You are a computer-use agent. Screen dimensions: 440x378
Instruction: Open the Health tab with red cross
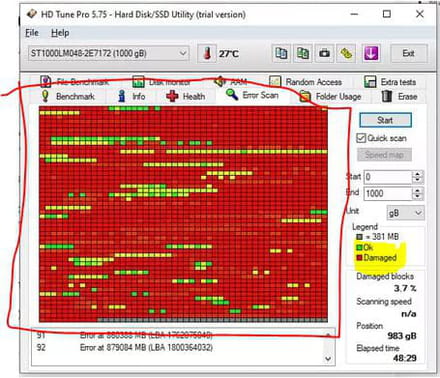point(186,96)
